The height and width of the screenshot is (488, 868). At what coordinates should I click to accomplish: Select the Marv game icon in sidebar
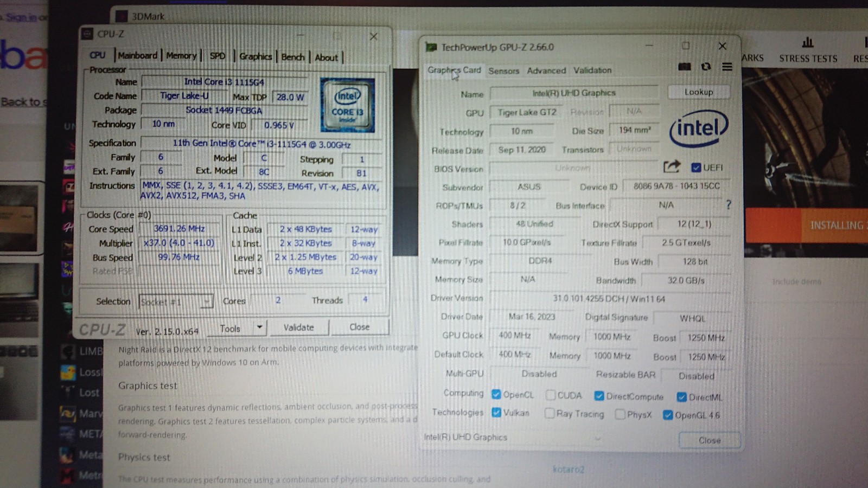click(x=68, y=414)
